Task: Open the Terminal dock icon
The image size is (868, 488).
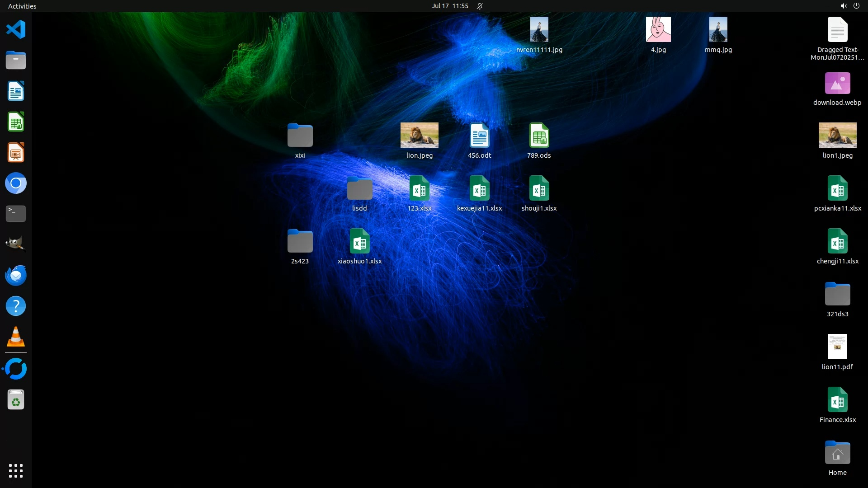Action: [16, 214]
